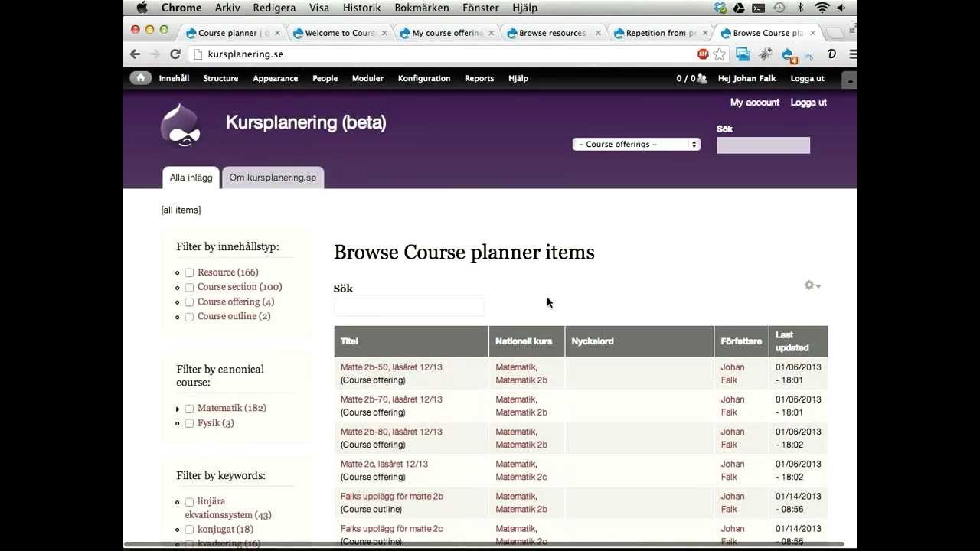Open the Apple menu
The width and height of the screenshot is (980, 551).
click(142, 8)
